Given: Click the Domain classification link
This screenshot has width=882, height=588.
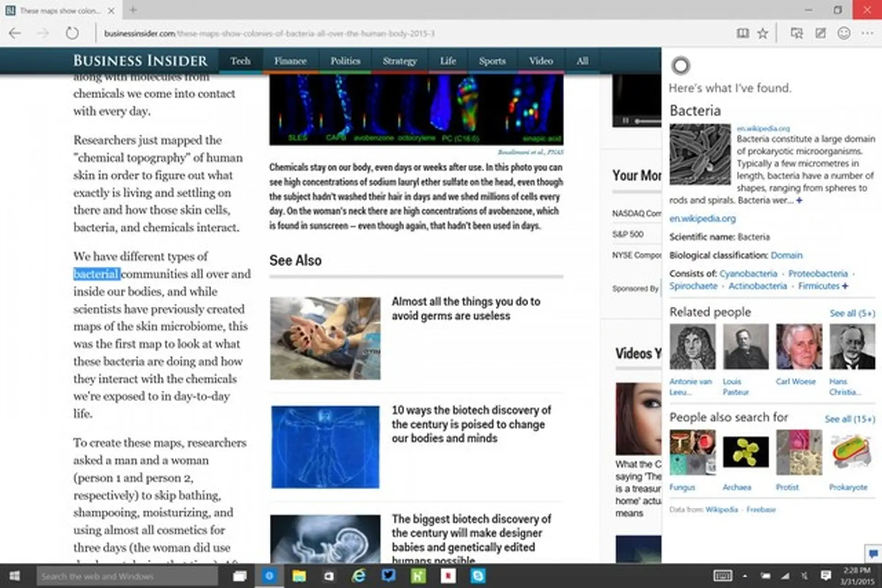Looking at the screenshot, I should coord(786,255).
